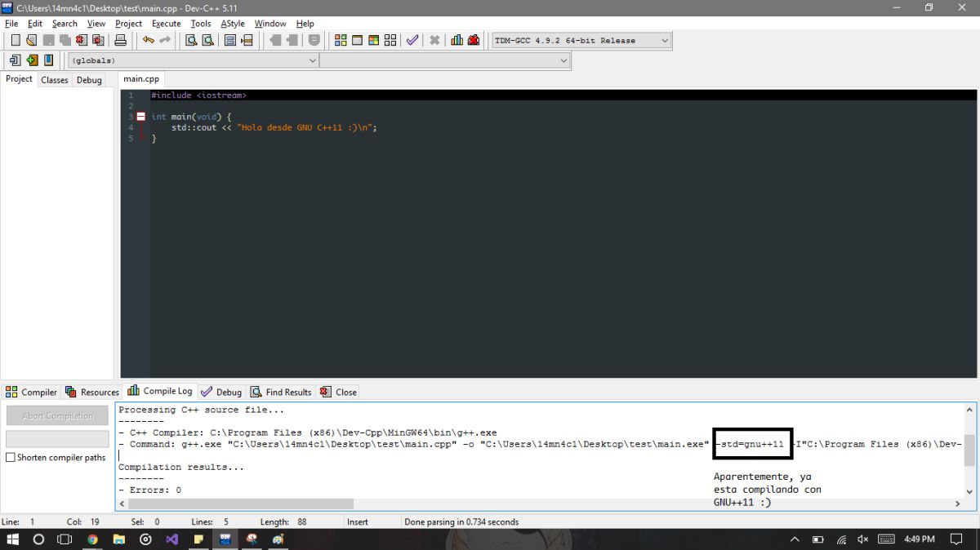The height and width of the screenshot is (550, 980).
Task: Click the muted volume tray icon
Action: (x=863, y=539)
